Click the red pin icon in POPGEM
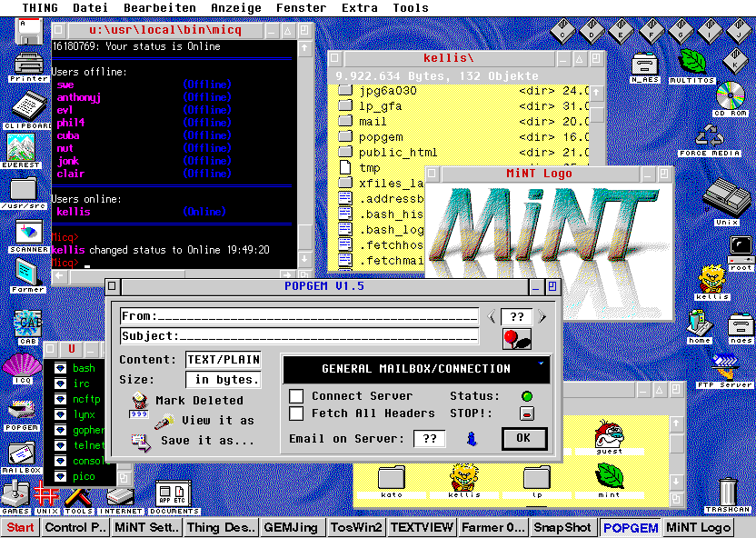The image size is (756, 538). [517, 338]
